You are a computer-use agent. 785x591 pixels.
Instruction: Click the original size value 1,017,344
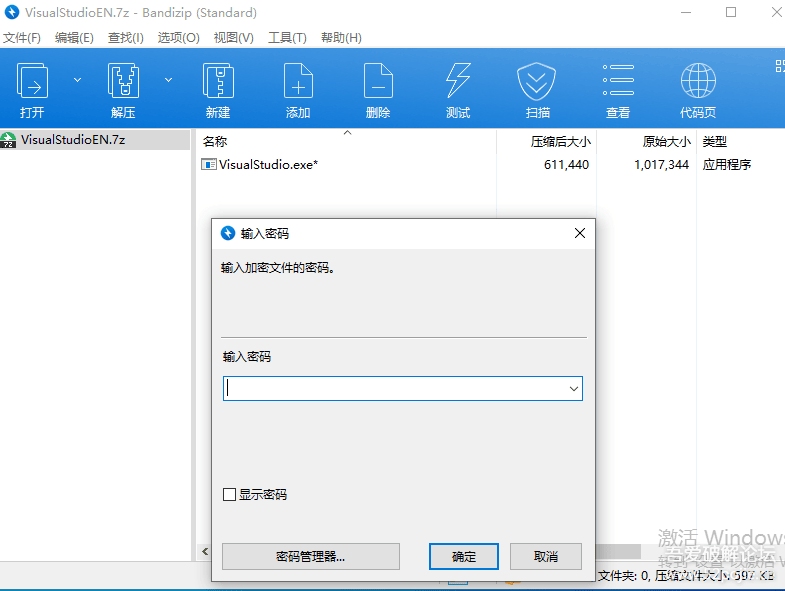(661, 165)
